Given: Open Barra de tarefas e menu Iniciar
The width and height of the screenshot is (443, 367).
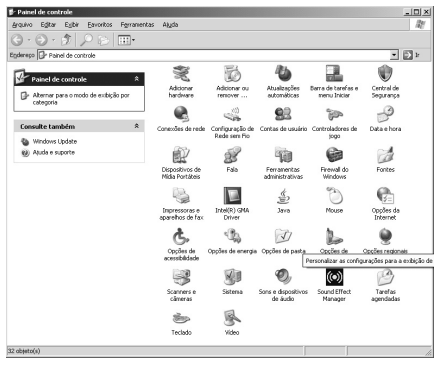Looking at the screenshot, I should [334, 74].
